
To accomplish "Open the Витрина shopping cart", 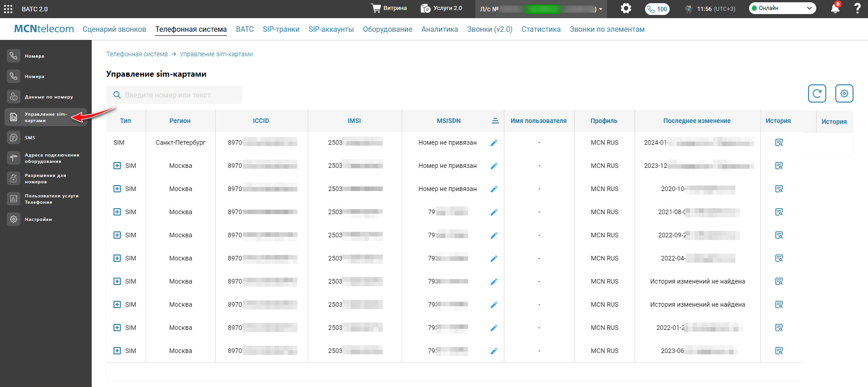I will (x=389, y=8).
